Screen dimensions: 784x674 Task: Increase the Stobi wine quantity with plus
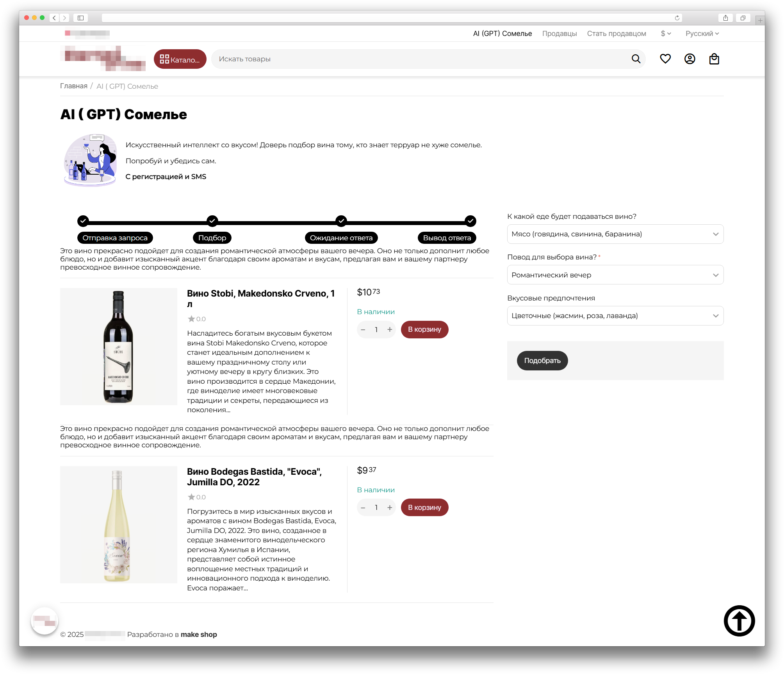coord(390,329)
